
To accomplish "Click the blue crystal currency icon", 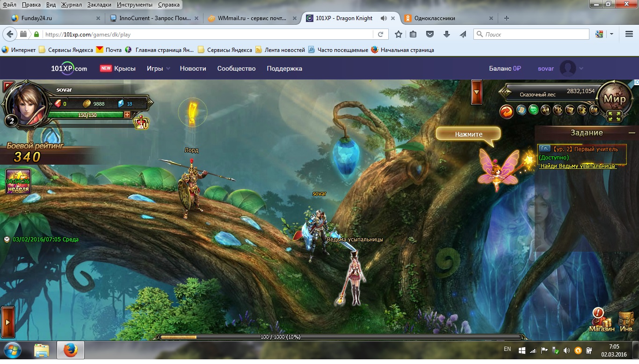I will pyautogui.click(x=121, y=103).
